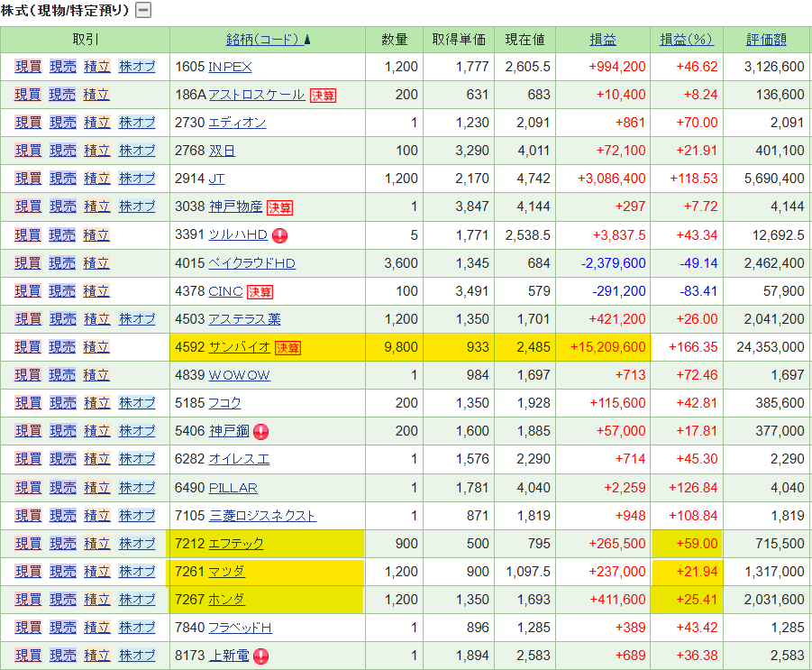The image size is (812, 670).
Task: Click 現売 for サンバイオ
Action: tap(63, 347)
